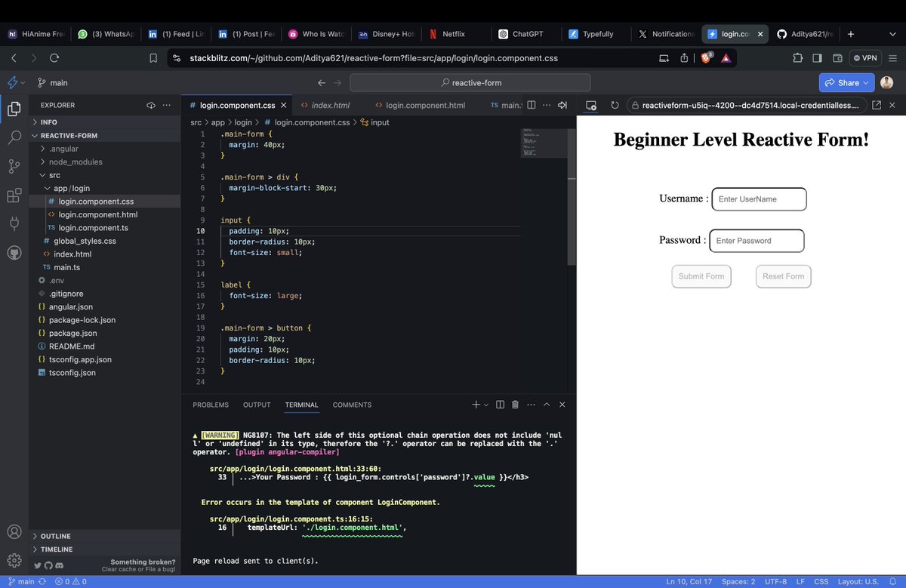Click the Brave Rewards triangle icon
The width and height of the screenshot is (906, 588).
[x=725, y=57]
